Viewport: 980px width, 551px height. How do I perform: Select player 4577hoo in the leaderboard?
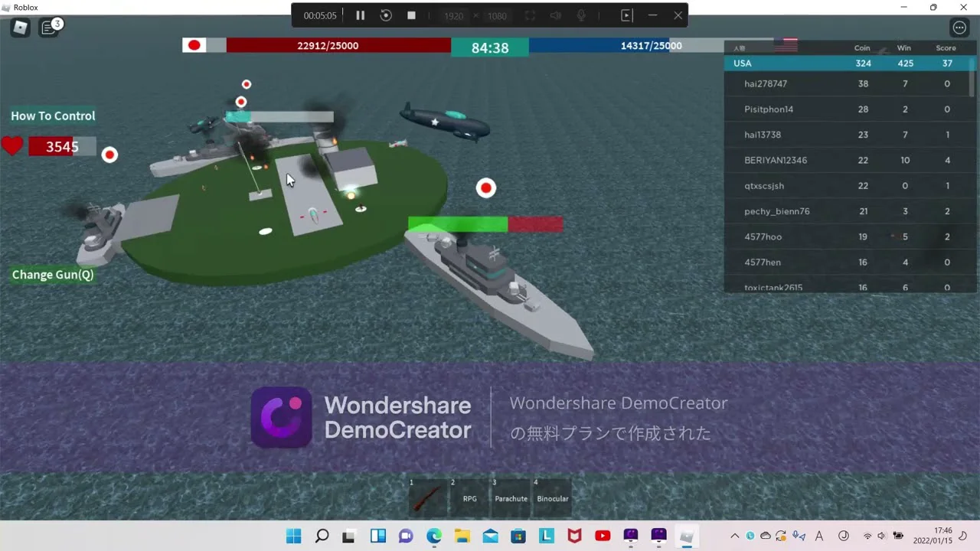(x=847, y=236)
